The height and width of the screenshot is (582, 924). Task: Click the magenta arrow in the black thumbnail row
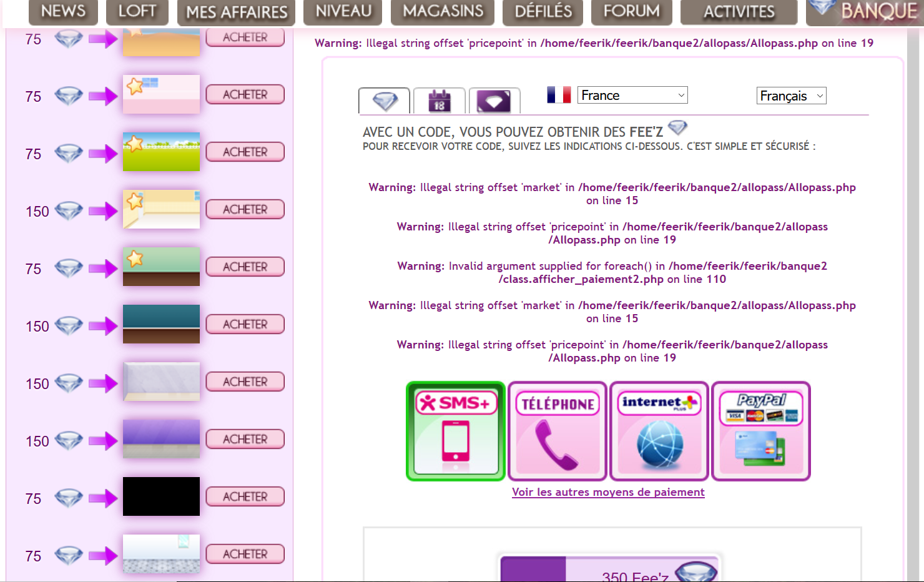[103, 498]
